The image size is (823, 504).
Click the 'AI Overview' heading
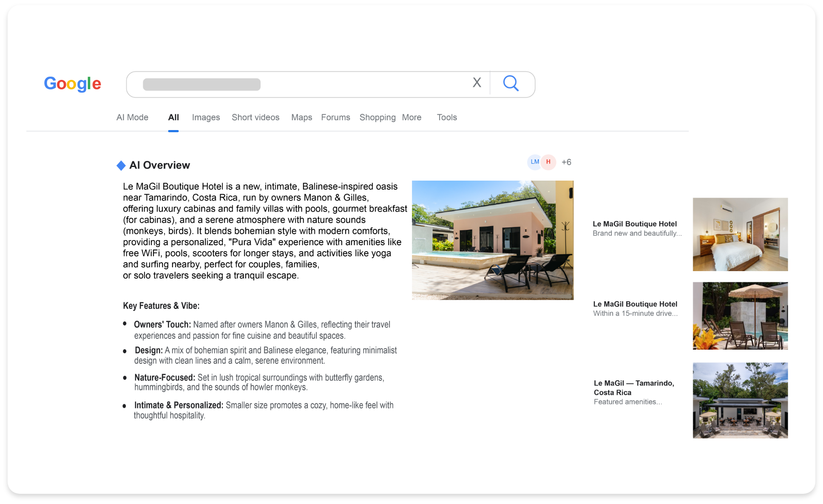click(159, 165)
